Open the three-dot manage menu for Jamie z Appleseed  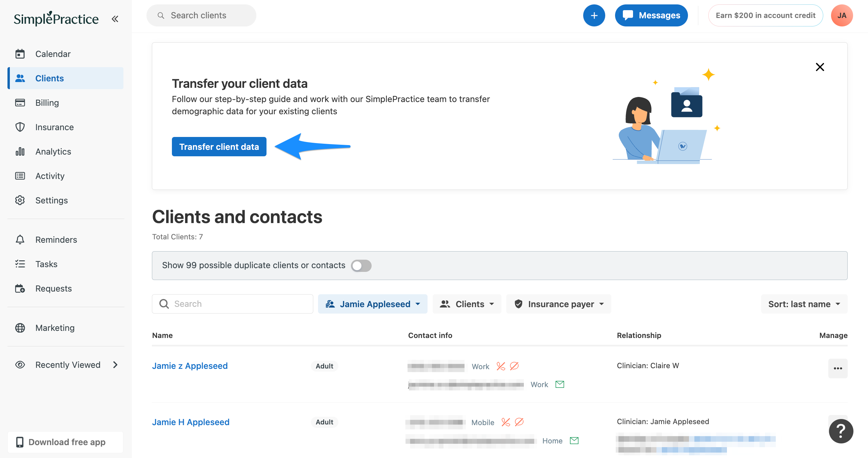coord(838,369)
